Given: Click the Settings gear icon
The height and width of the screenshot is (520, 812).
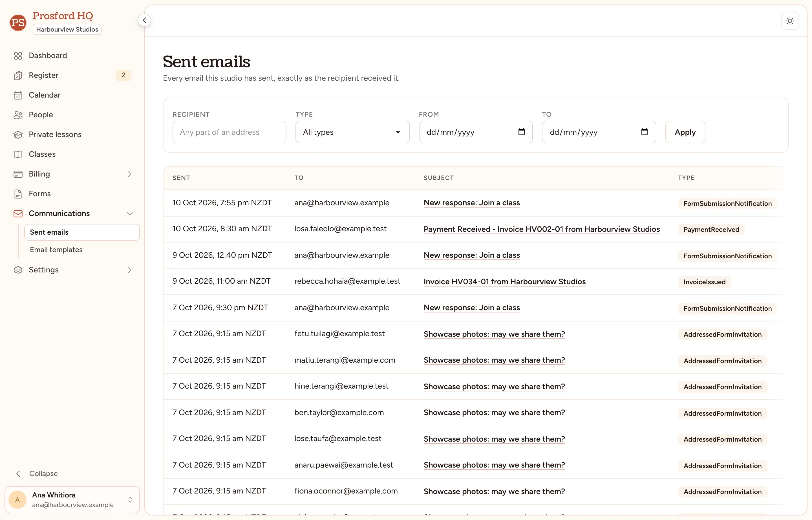Looking at the screenshot, I should (x=18, y=270).
